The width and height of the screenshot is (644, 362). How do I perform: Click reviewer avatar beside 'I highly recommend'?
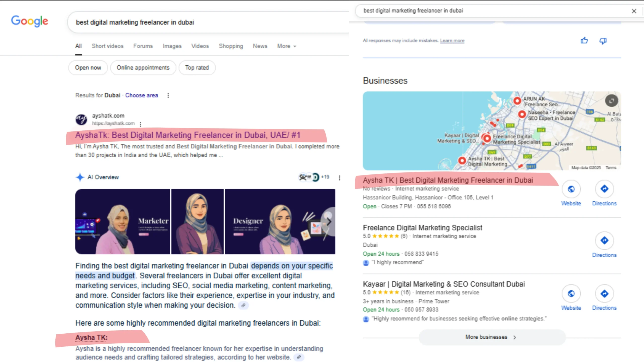[366, 263]
